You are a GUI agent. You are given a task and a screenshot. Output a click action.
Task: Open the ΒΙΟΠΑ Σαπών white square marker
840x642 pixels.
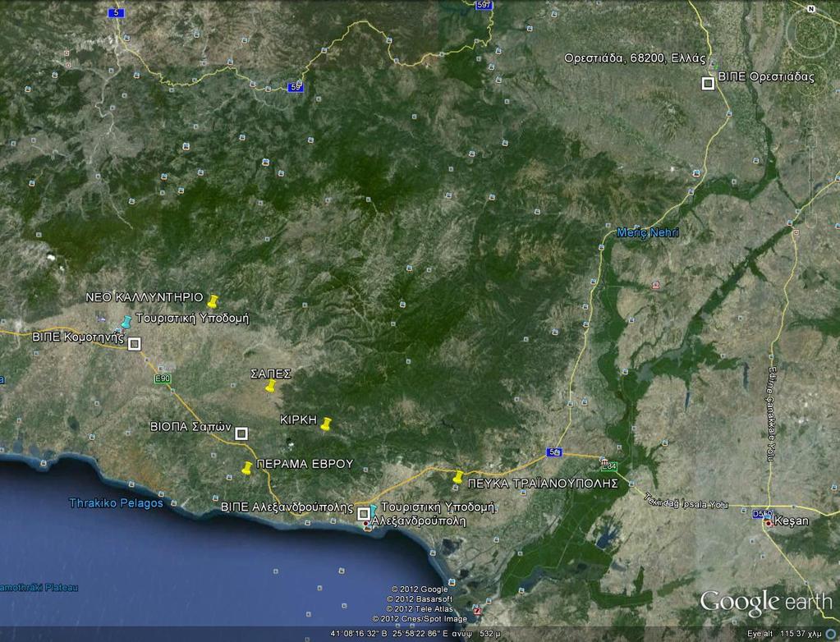coord(241,433)
